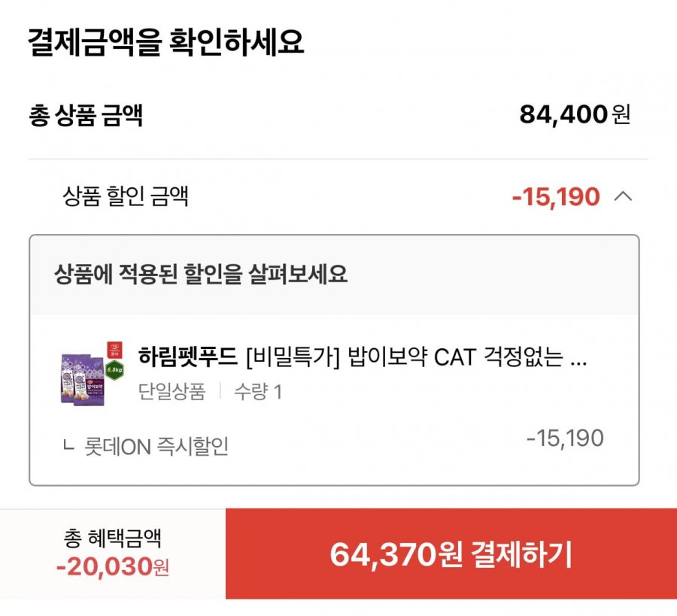The image size is (677, 616).
Task: Tap the 하림펫푸드 brand name
Action: [x=188, y=357]
